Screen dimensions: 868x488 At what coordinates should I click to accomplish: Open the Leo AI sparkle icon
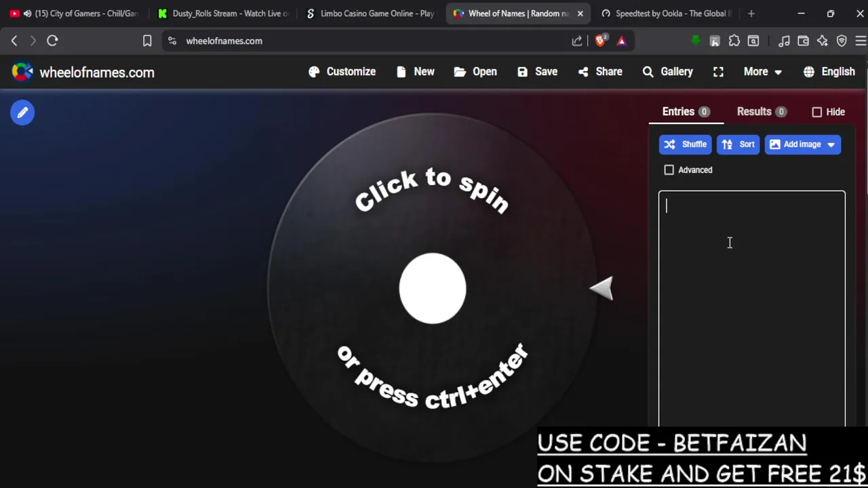point(823,41)
